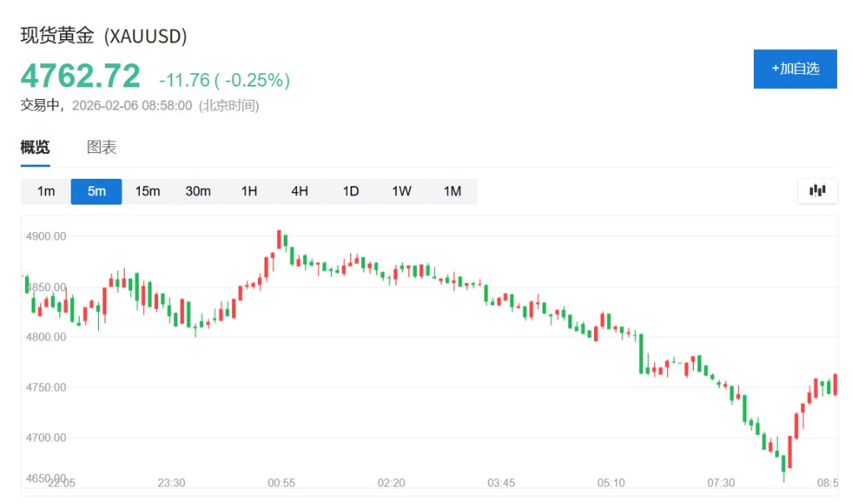Image resolution: width=852 pixels, height=504 pixels.
Task: Show the 1D daily chart
Action: pyautogui.click(x=350, y=191)
